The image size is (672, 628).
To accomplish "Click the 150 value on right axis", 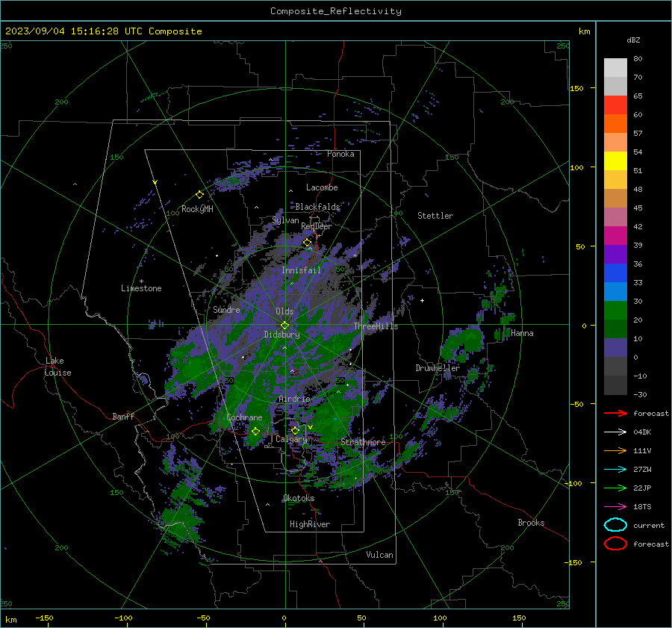I will [577, 88].
